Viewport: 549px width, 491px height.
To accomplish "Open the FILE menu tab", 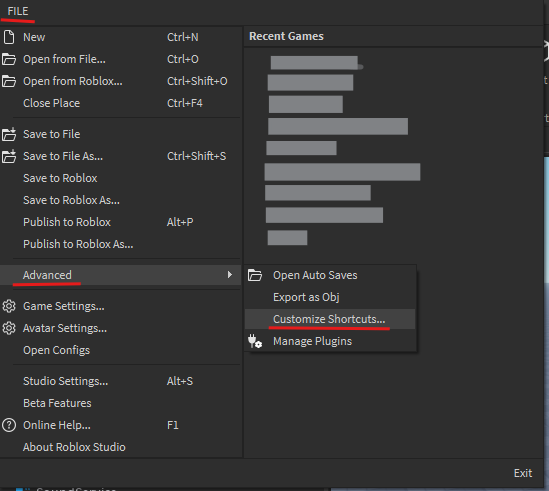I will pos(18,11).
